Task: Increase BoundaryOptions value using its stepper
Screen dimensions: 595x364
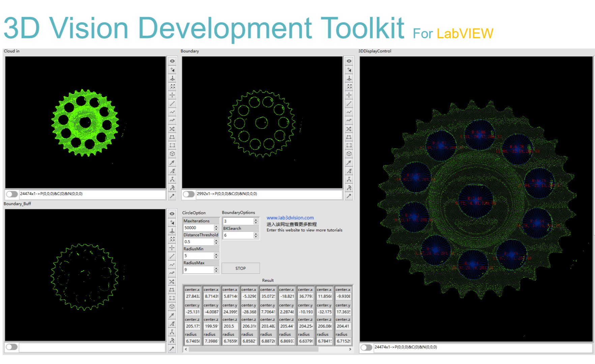Action: (x=256, y=219)
